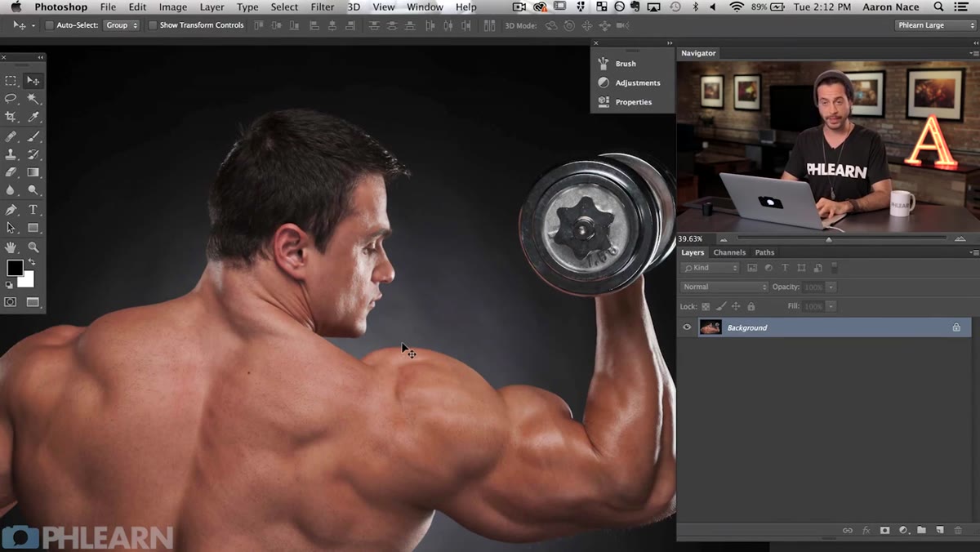The width and height of the screenshot is (980, 552).
Task: Select the Rectangle shape tool
Action: click(x=33, y=228)
